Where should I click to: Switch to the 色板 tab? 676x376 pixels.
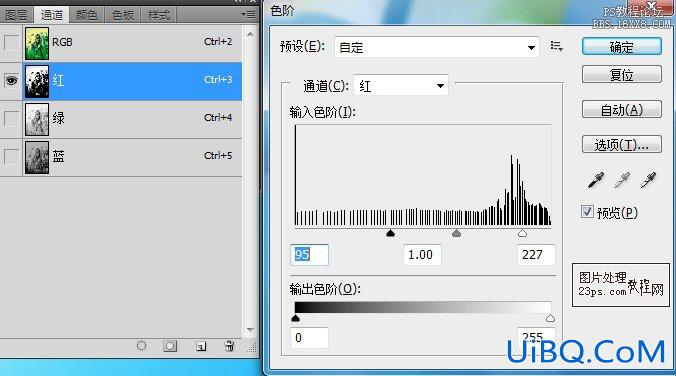click(x=123, y=15)
